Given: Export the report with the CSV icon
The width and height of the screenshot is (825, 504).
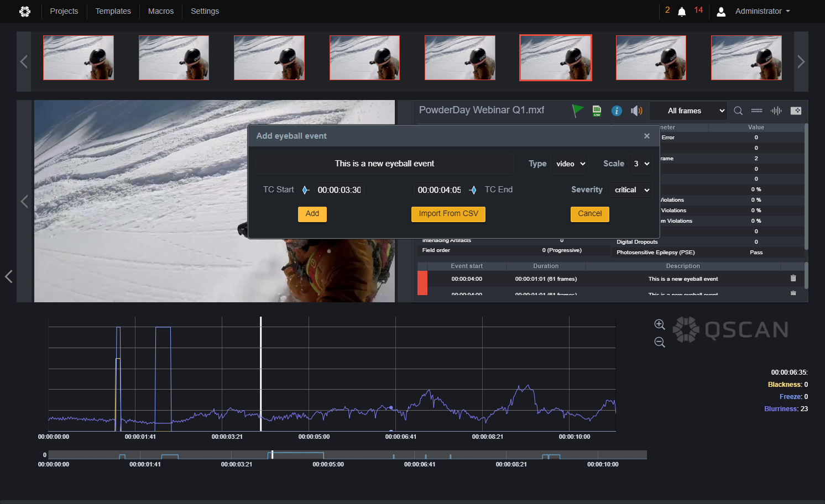Looking at the screenshot, I should point(597,111).
